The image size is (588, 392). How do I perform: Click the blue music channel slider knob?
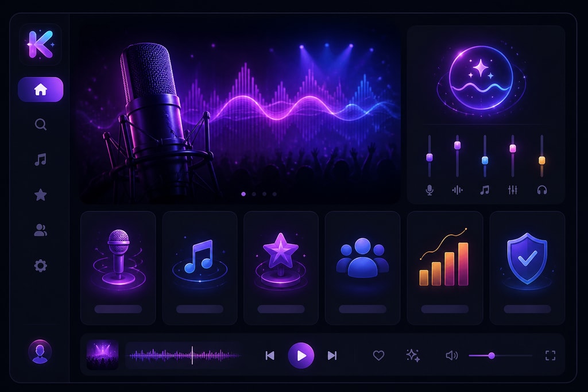point(485,160)
